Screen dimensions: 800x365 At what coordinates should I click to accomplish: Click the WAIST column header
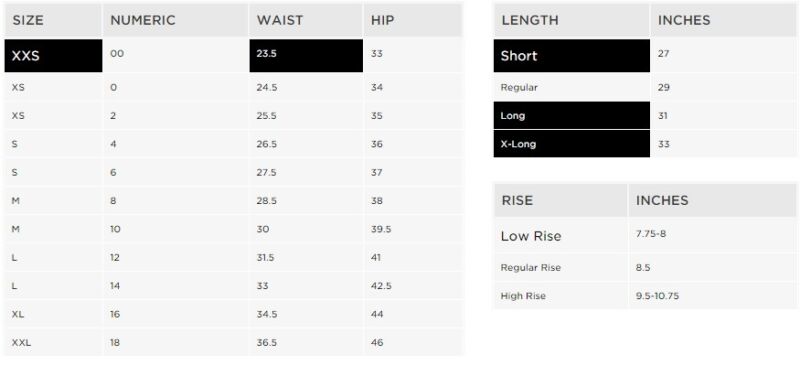[x=280, y=20]
